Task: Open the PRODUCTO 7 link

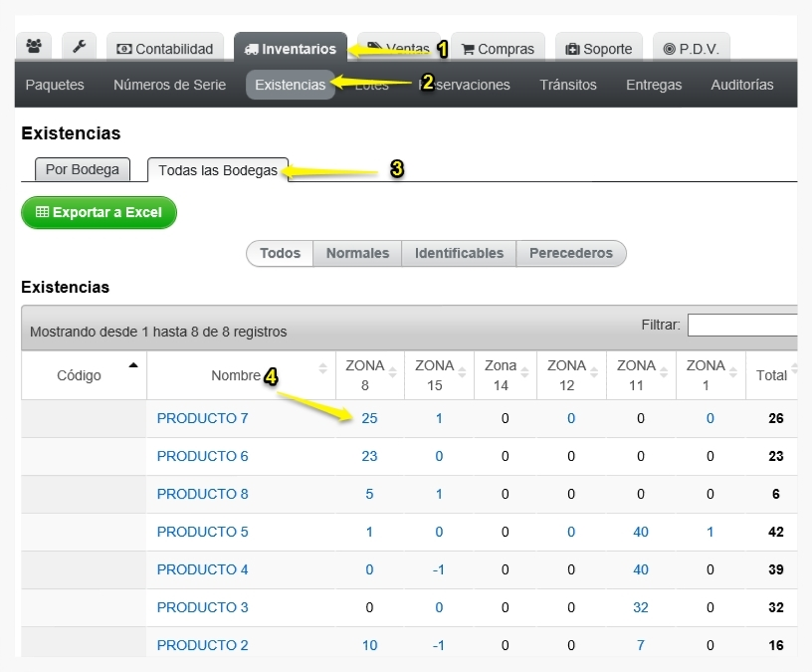Action: [202, 418]
